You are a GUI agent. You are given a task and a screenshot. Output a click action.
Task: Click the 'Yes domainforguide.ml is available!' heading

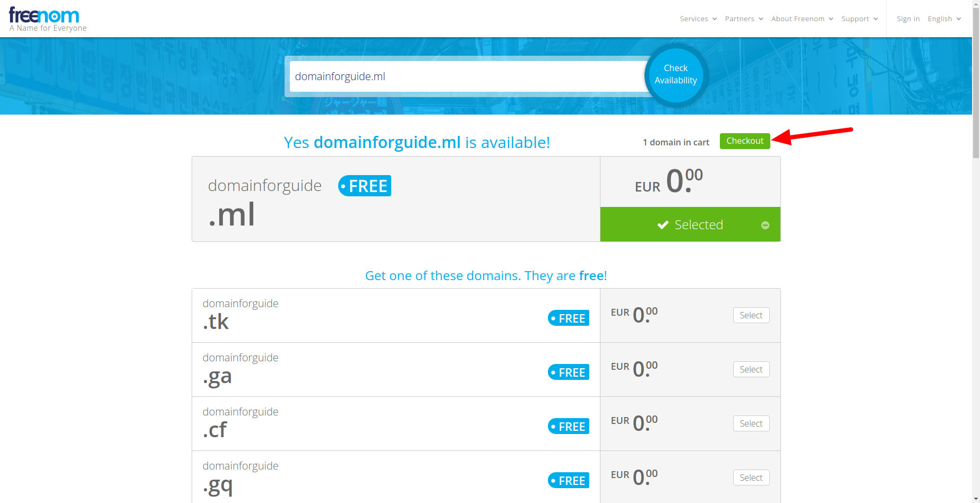[417, 143]
